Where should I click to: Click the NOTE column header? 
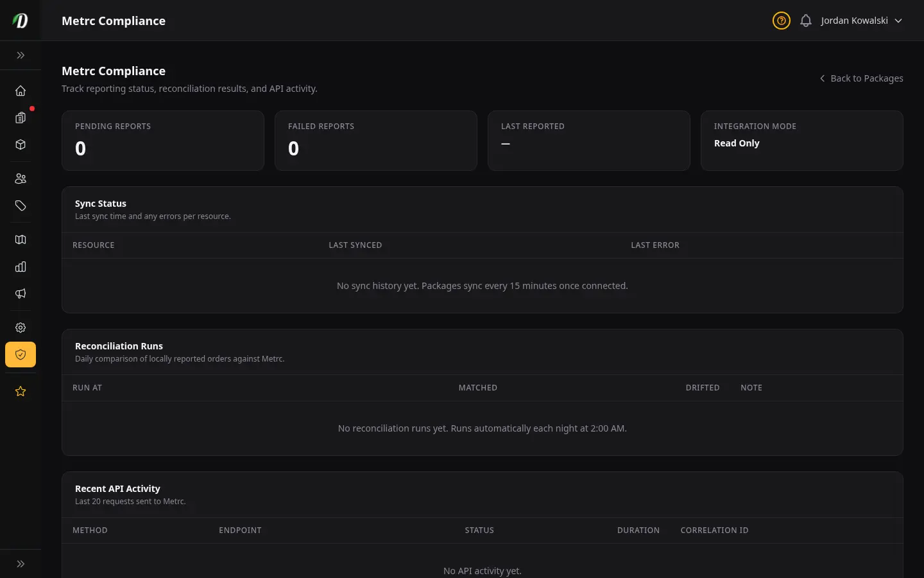[x=751, y=388]
